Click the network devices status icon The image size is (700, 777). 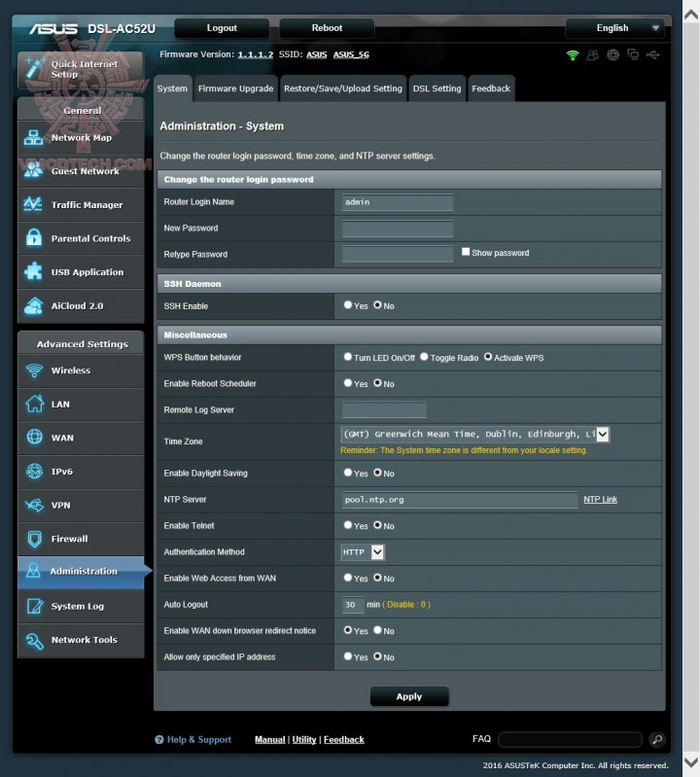coord(633,54)
